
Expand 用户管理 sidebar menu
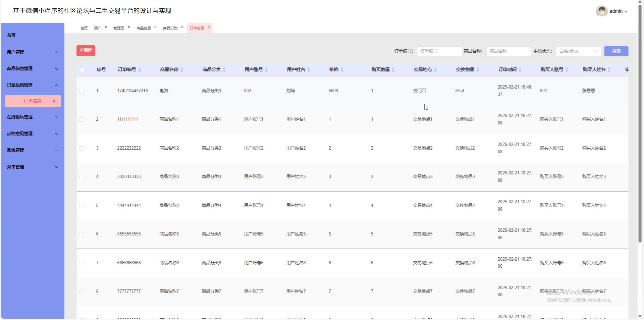[x=33, y=52]
